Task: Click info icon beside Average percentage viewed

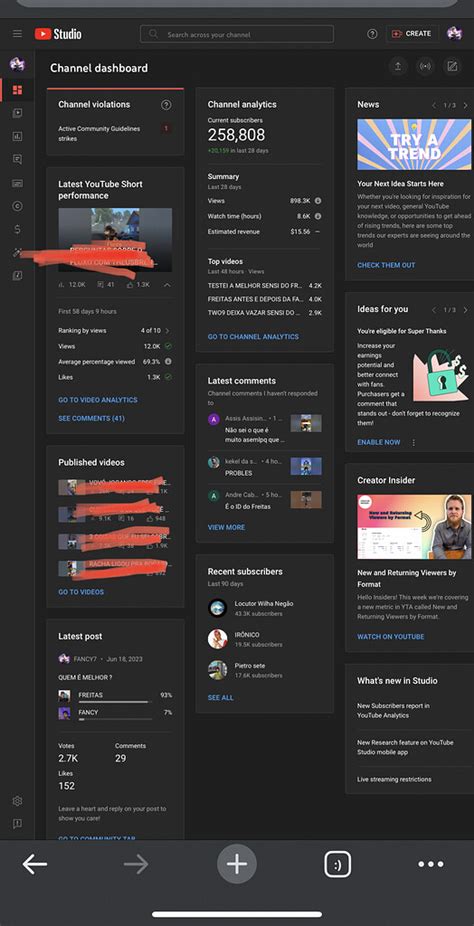Action: coord(168,361)
